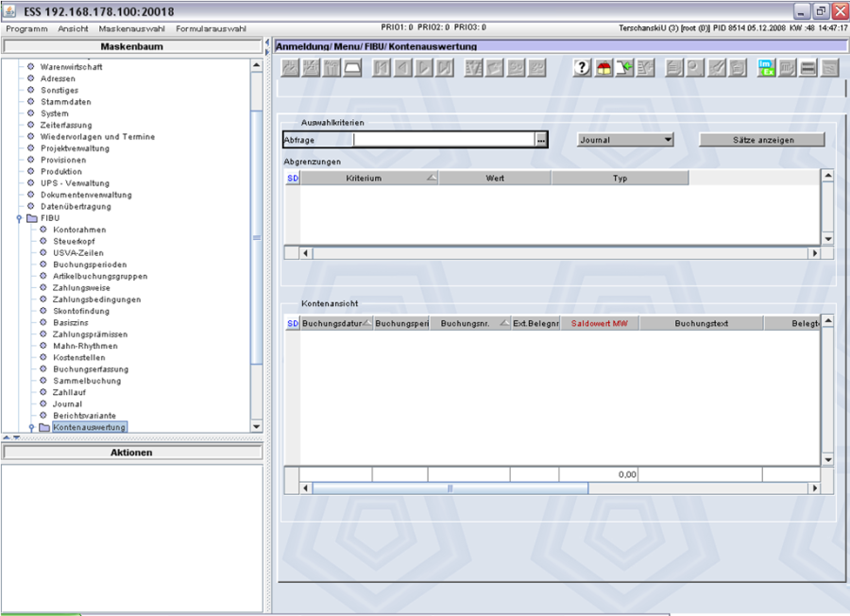Go to previous record arrow icon

402,68
